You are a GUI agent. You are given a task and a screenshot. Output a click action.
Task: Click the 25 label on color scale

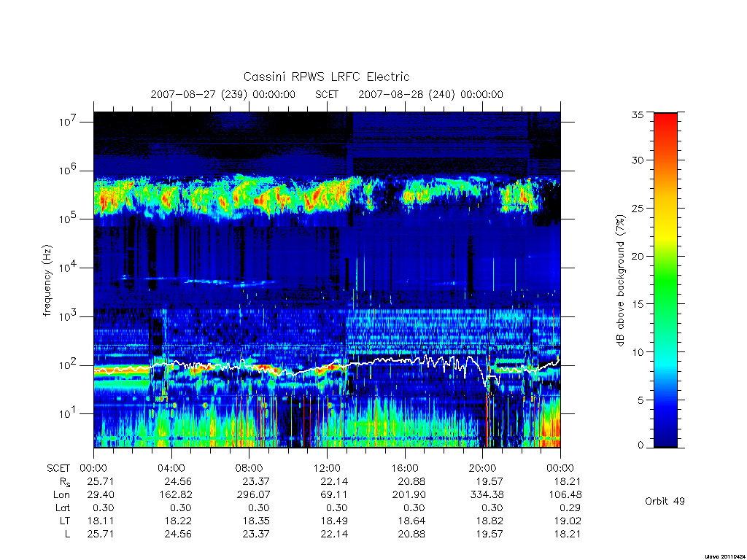pyautogui.click(x=638, y=209)
